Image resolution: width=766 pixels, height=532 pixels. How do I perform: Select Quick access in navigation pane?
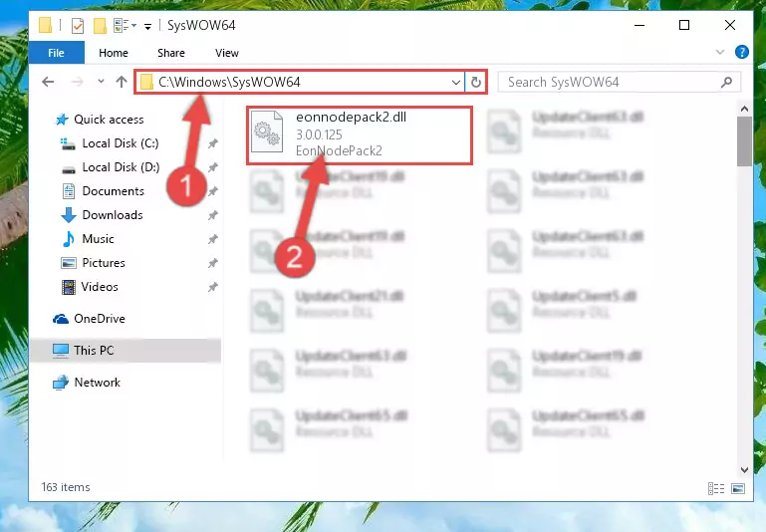(x=109, y=120)
